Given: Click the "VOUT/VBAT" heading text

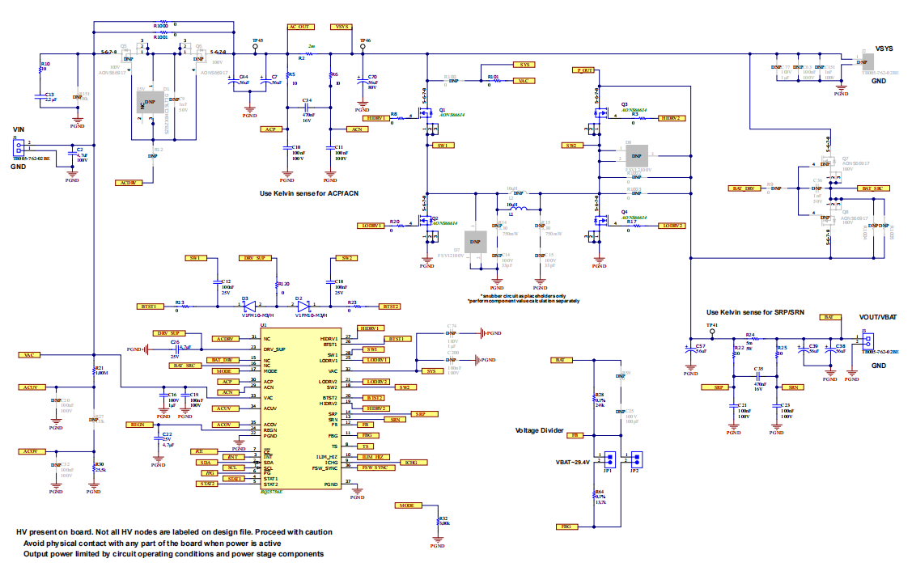Looking at the screenshot, I should pyautogui.click(x=878, y=317).
